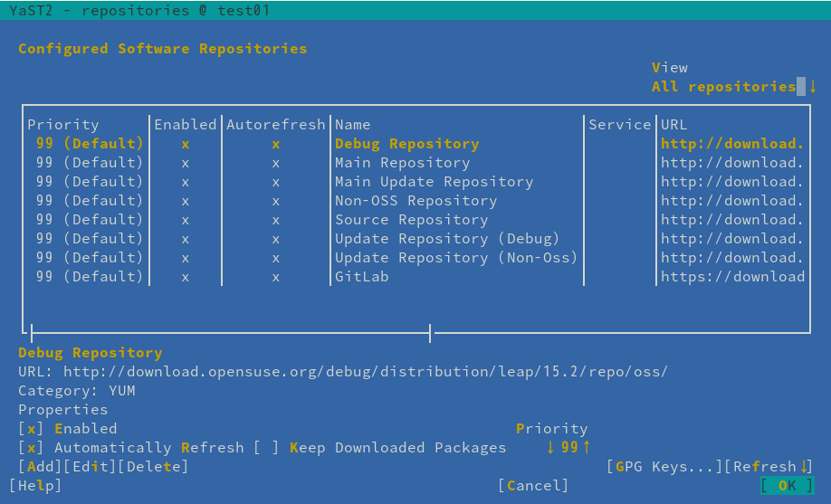Toggle the Enabled checkbox
Image resolution: width=831 pixels, height=504 pixels.
point(31,428)
